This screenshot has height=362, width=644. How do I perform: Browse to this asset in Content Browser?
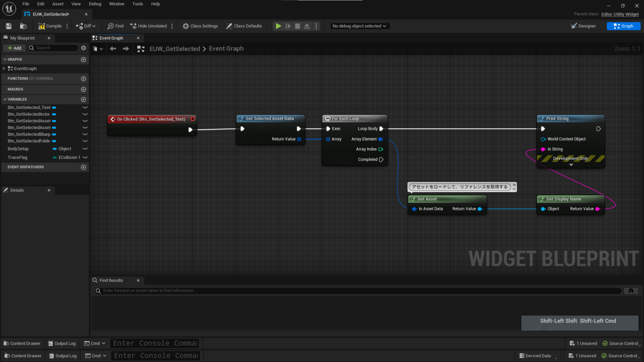[x=23, y=26]
